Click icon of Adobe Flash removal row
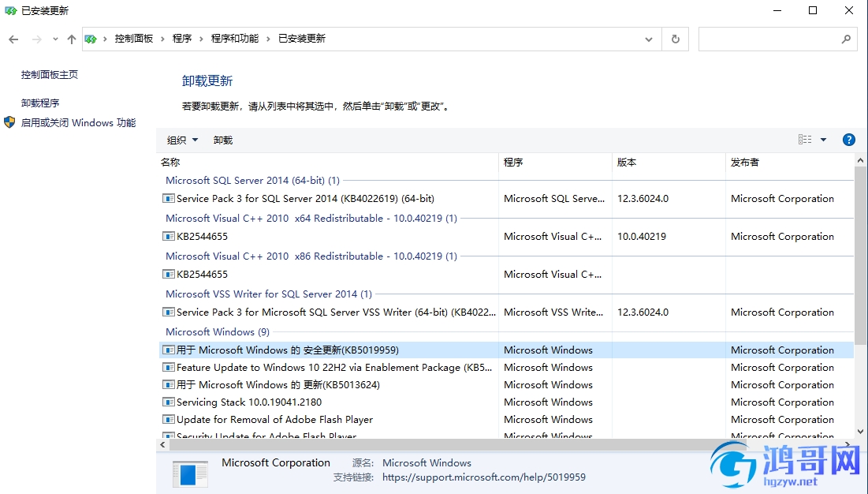The height and width of the screenshot is (494, 868). click(x=168, y=419)
